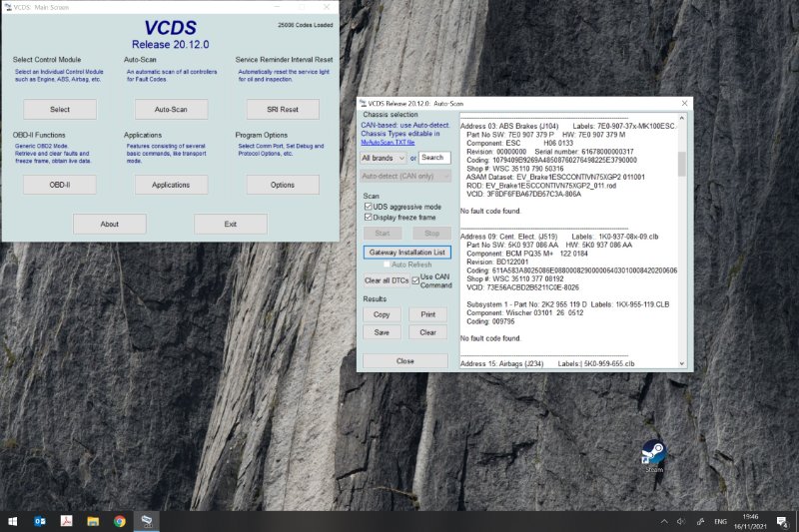Click 'VCID: 73E56ACBD2B5211C0E-8026' line

click(x=522, y=287)
